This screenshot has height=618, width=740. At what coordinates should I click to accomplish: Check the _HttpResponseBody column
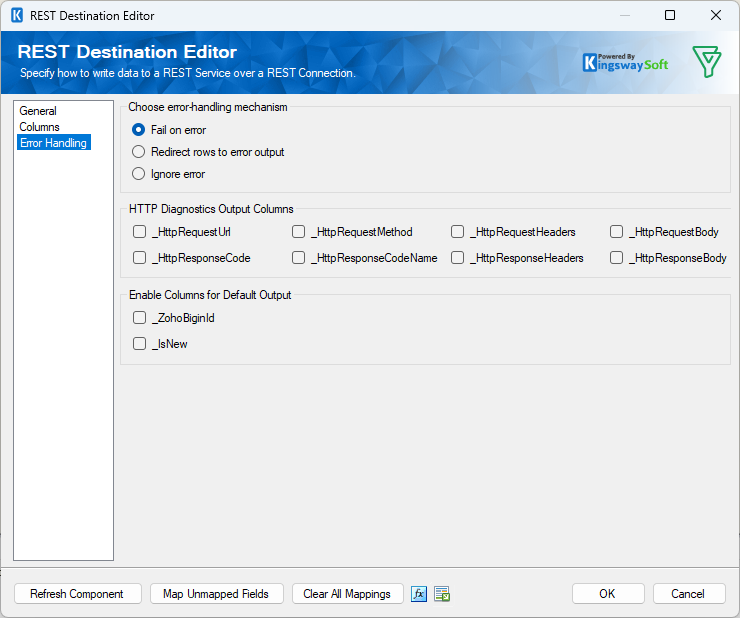pyautogui.click(x=668, y=258)
